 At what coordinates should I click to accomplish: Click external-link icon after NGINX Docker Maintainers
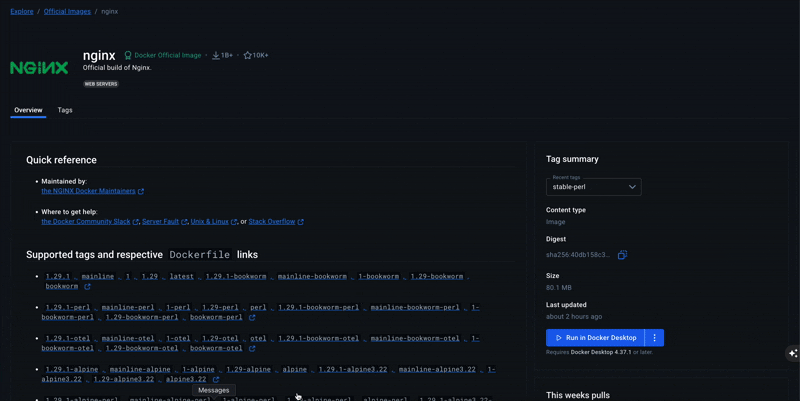(x=141, y=191)
